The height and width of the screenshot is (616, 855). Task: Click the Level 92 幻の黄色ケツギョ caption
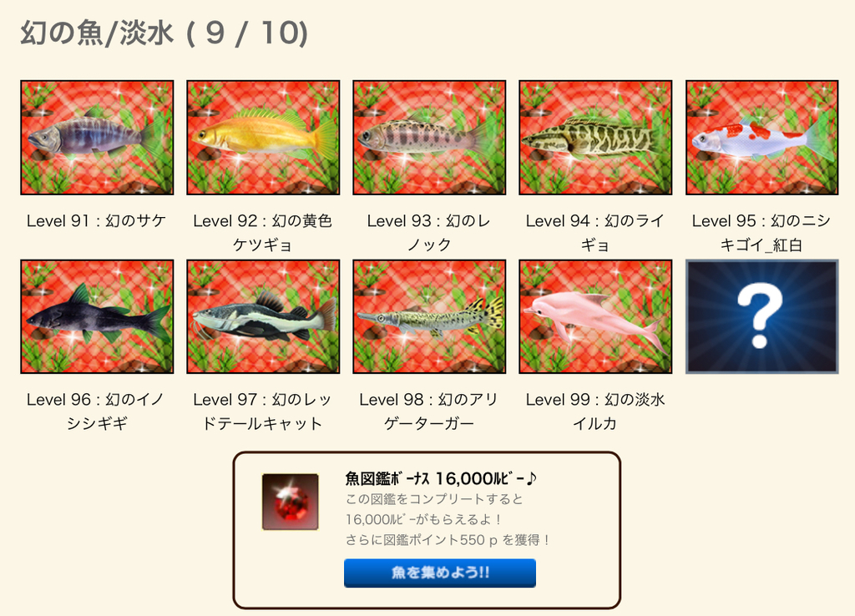[263, 233]
